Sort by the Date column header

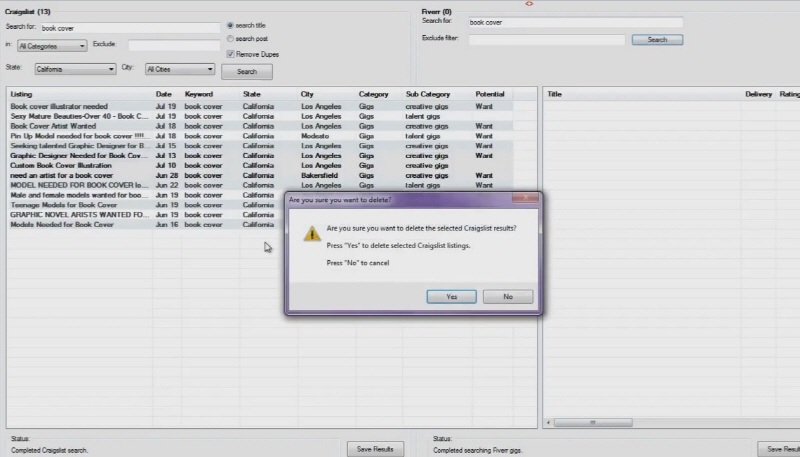164,94
